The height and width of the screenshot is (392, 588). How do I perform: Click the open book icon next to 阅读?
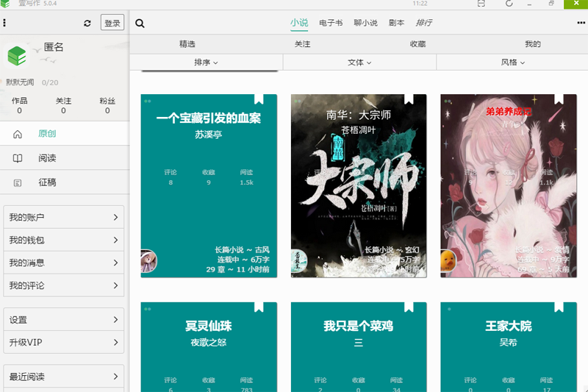(18, 158)
